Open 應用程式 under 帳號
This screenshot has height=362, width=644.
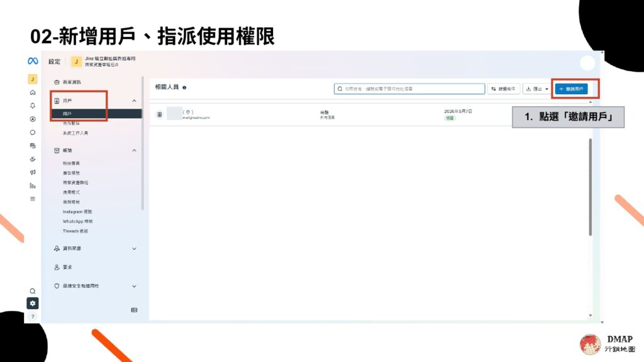tap(72, 192)
